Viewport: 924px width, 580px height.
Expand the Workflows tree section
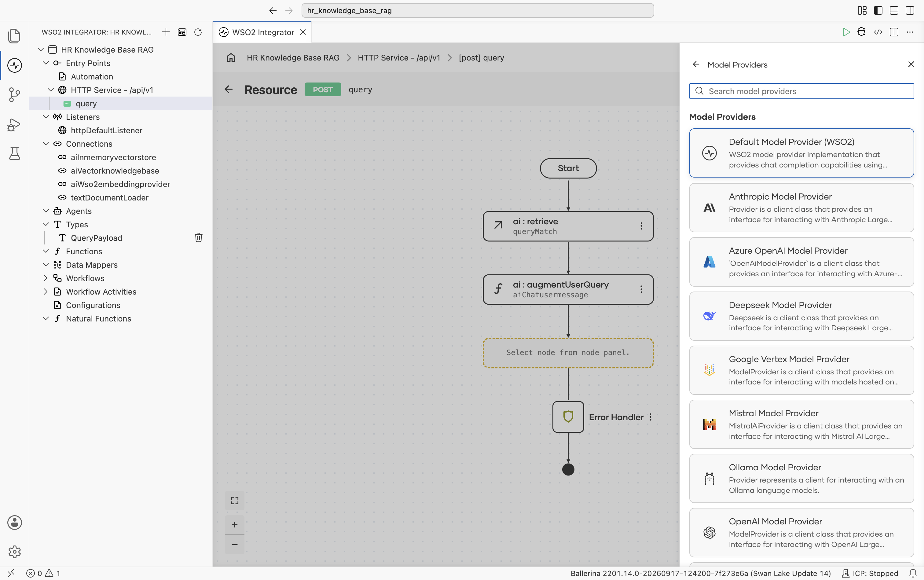[x=46, y=278]
